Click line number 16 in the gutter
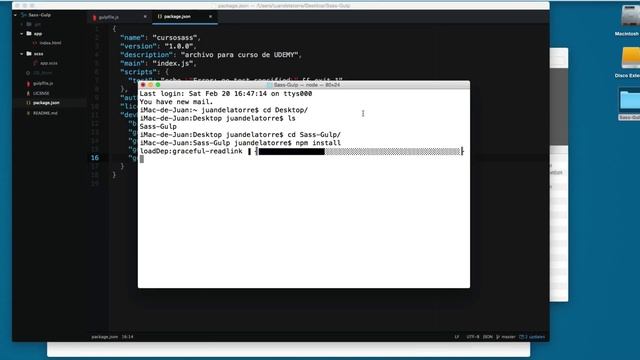This screenshot has height=360, width=640. point(95,158)
